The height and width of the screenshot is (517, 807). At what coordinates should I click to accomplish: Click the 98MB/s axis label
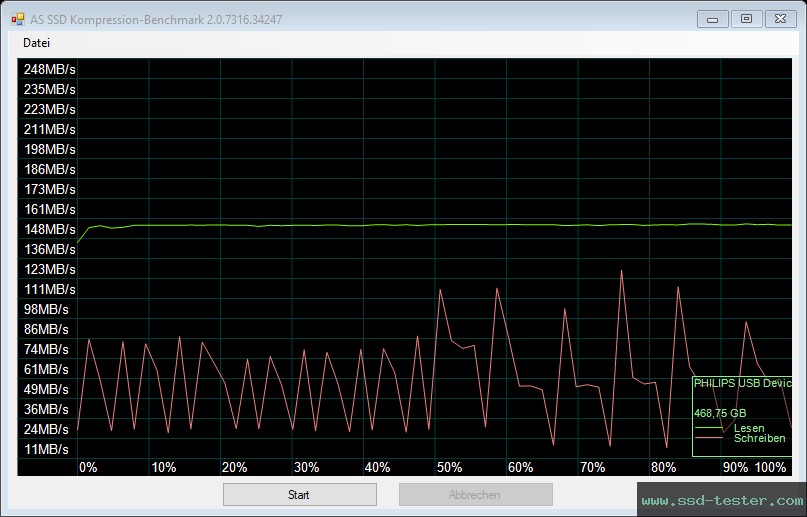(46, 309)
